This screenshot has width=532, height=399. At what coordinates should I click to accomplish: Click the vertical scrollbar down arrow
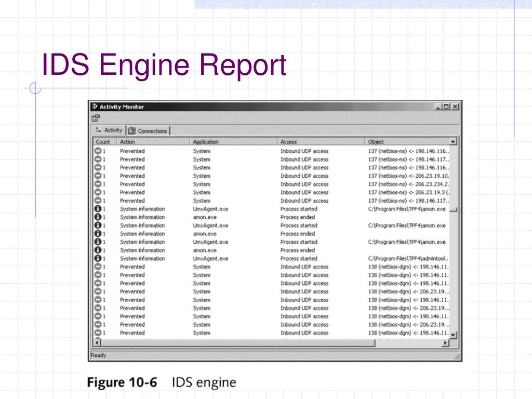(453, 335)
